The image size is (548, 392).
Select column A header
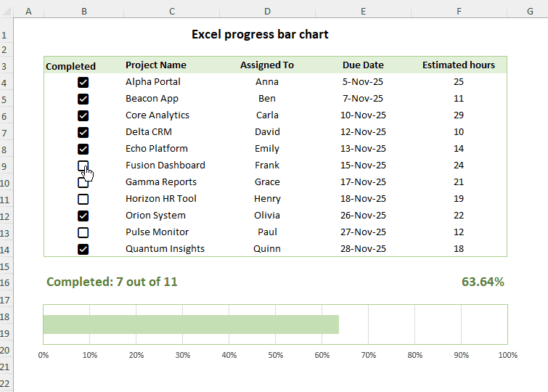28,11
